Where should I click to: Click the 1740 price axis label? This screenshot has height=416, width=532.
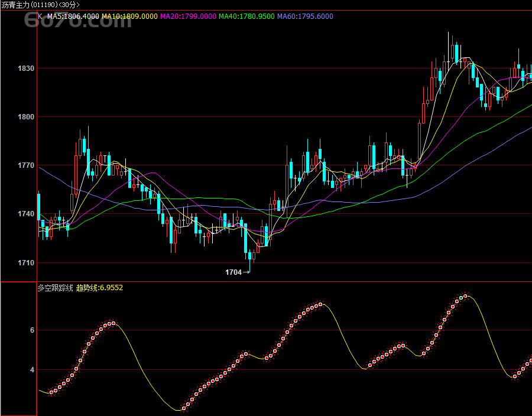[x=26, y=214]
